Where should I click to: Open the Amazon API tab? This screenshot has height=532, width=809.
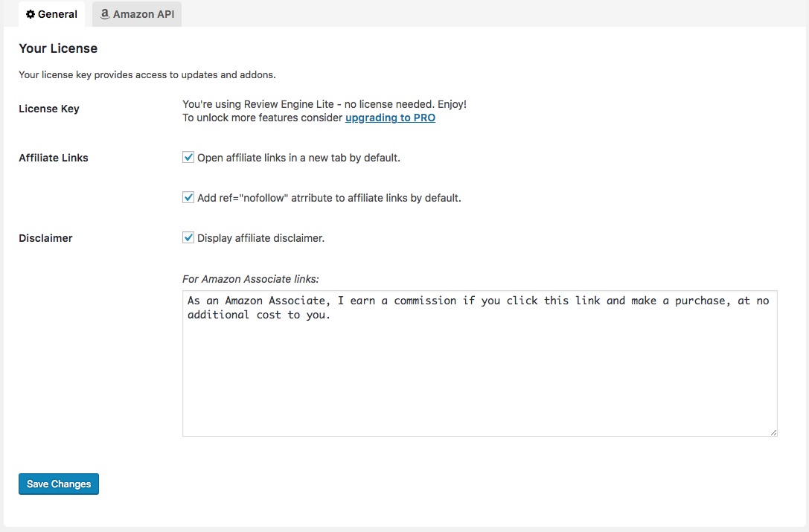pyautogui.click(x=137, y=14)
